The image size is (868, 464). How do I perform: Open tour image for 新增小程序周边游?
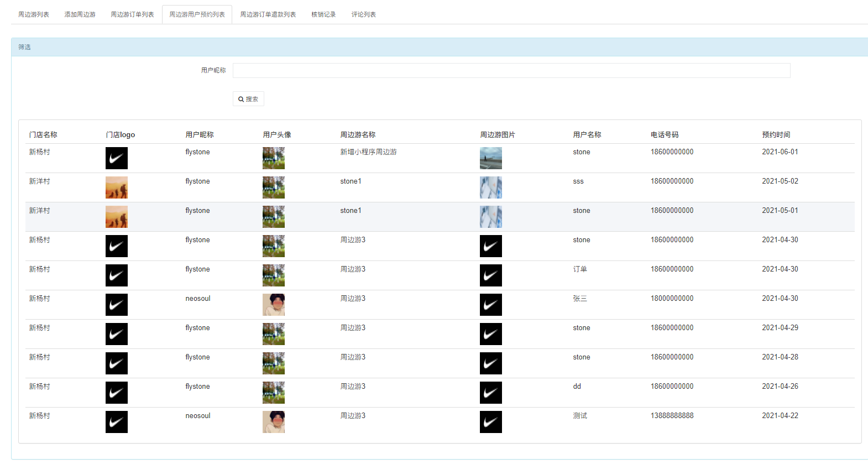[x=491, y=158]
